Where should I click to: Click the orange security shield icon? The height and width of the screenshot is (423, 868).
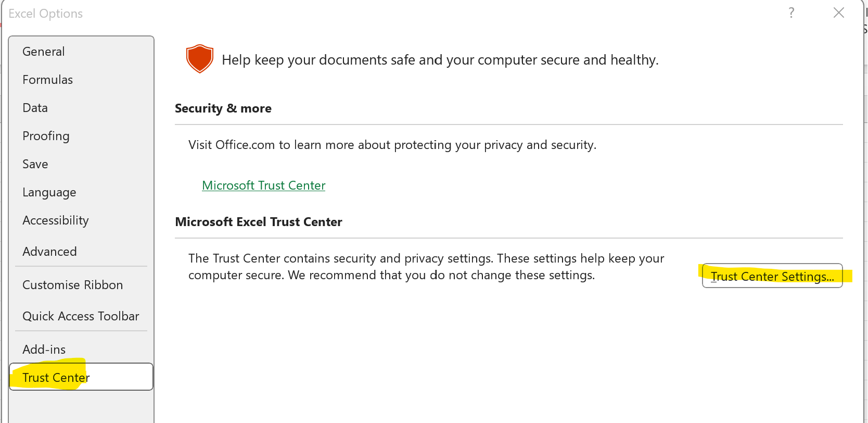[x=200, y=59]
